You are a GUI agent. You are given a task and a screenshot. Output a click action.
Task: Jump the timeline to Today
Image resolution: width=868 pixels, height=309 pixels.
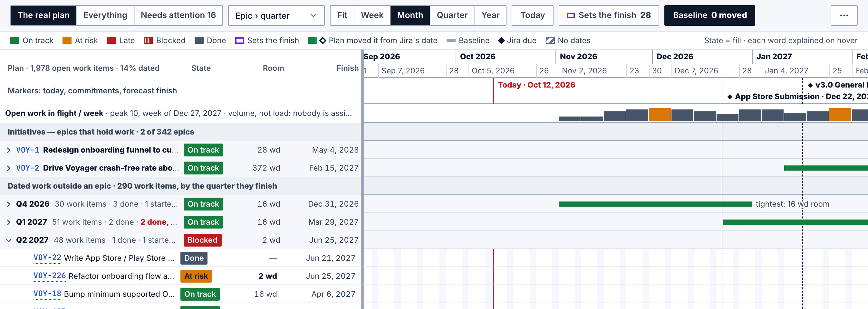click(x=532, y=15)
